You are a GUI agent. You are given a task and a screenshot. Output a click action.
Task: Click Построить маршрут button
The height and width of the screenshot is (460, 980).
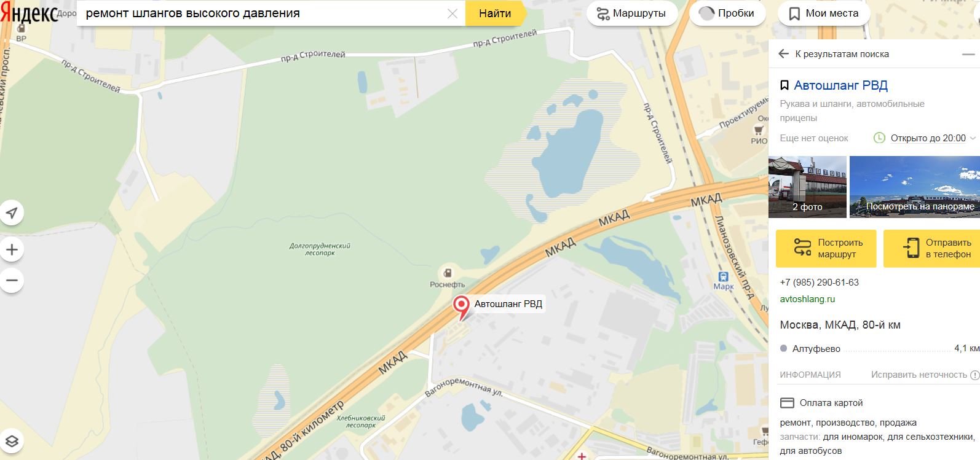pyautogui.click(x=826, y=248)
